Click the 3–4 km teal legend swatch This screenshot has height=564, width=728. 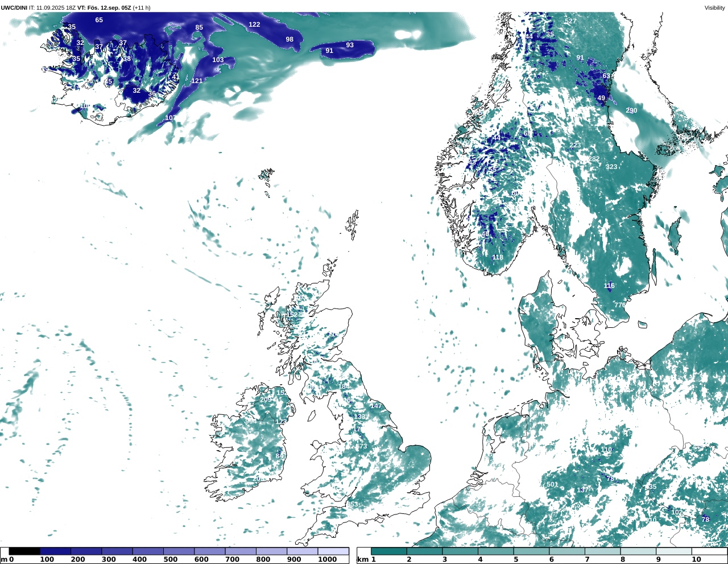(460, 551)
